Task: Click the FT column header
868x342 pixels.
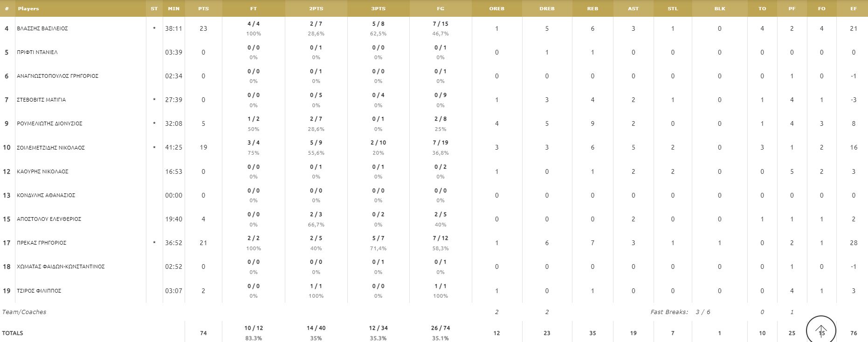Action: tap(254, 8)
